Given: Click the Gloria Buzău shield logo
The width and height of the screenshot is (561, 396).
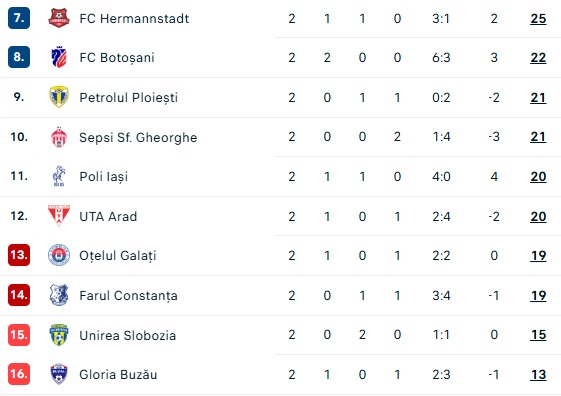Looking at the screenshot, I should coord(59,374).
